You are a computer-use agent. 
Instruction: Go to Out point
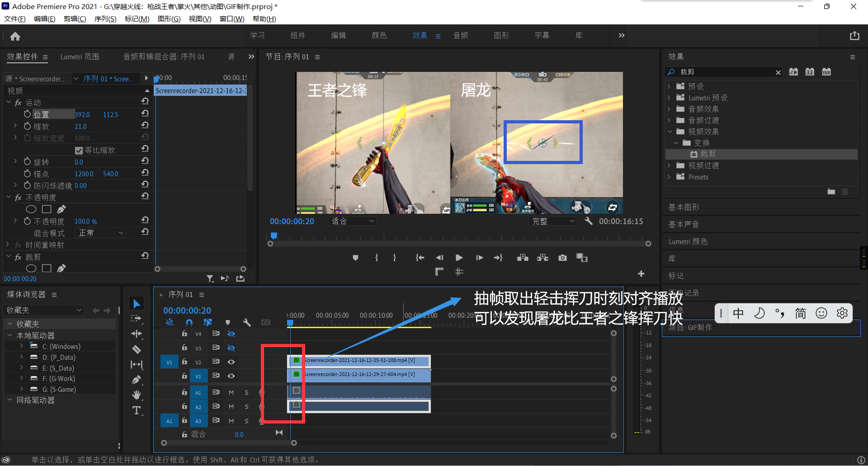click(498, 258)
